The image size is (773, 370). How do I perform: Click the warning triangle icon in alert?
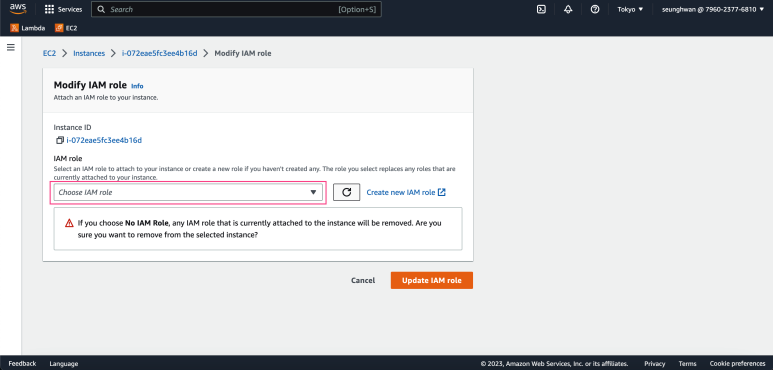tap(70, 223)
